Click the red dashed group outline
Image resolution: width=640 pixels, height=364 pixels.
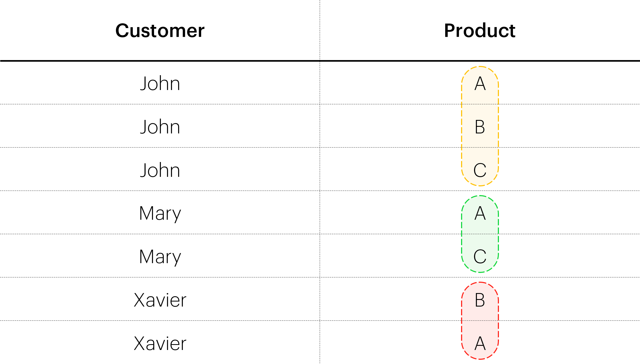click(x=480, y=321)
